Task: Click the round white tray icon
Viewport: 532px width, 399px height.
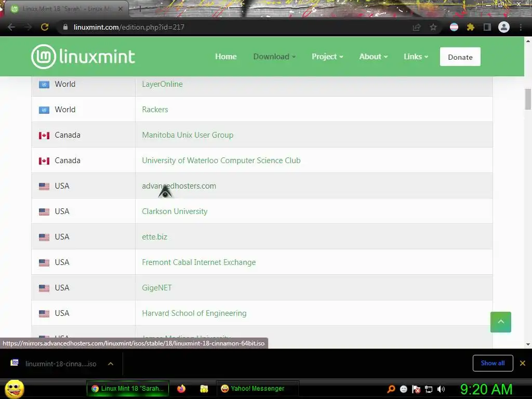Action: 403,389
